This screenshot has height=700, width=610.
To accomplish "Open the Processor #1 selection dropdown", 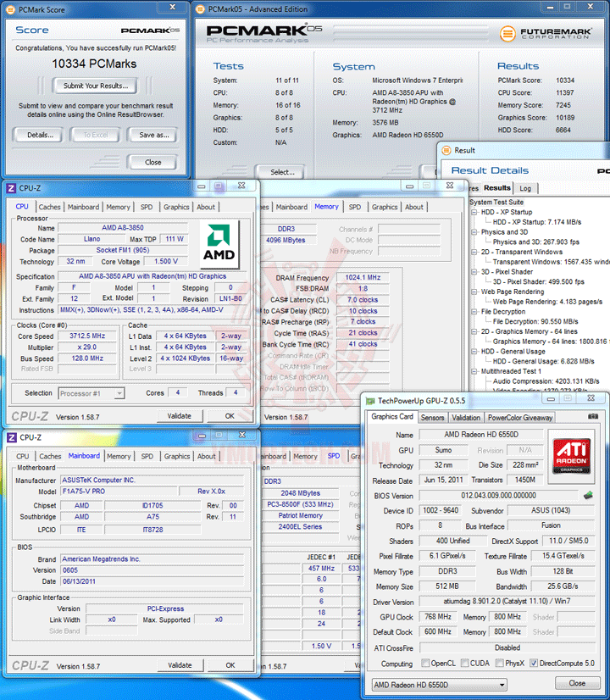I will pos(91,393).
